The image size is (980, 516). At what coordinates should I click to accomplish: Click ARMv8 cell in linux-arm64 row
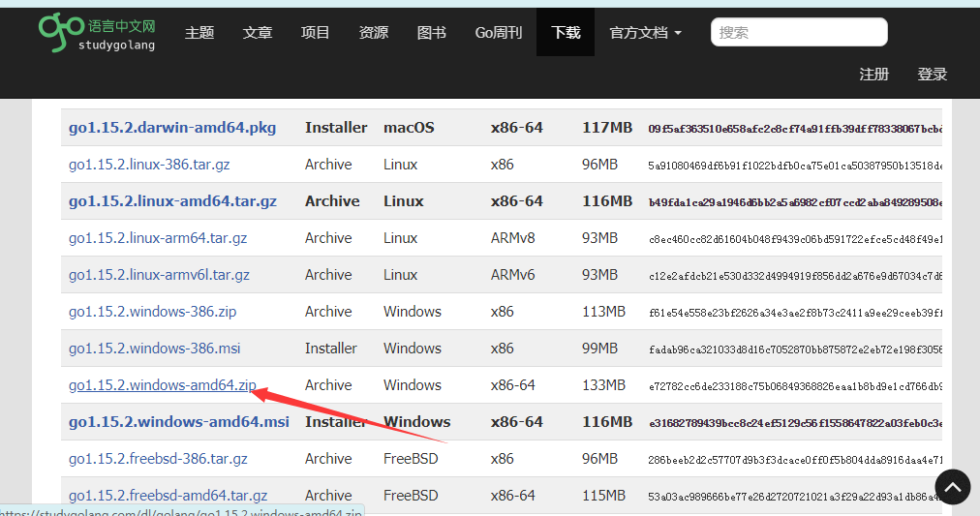click(x=512, y=238)
